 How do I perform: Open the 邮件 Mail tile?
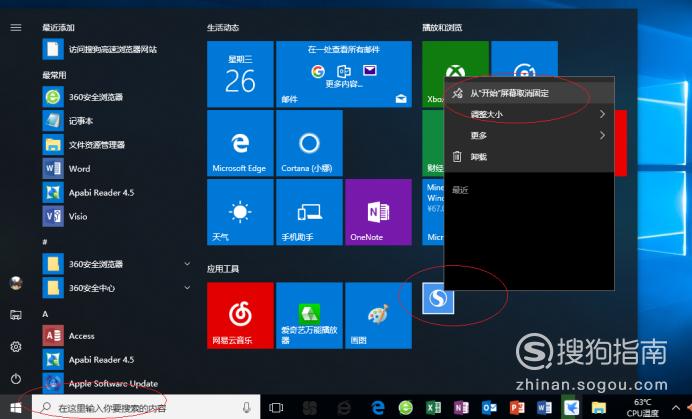(x=344, y=74)
